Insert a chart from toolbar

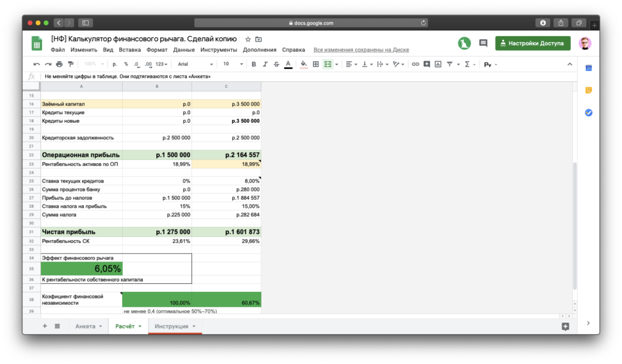tap(438, 64)
